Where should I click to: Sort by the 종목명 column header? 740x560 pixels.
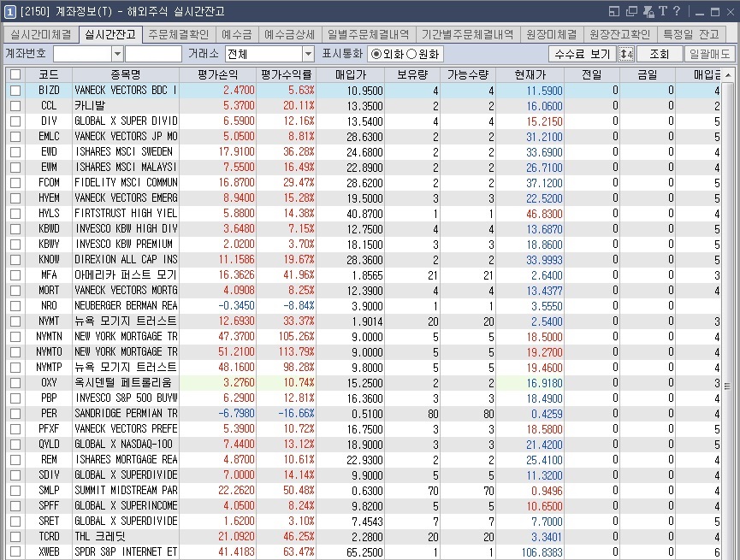pos(126,74)
